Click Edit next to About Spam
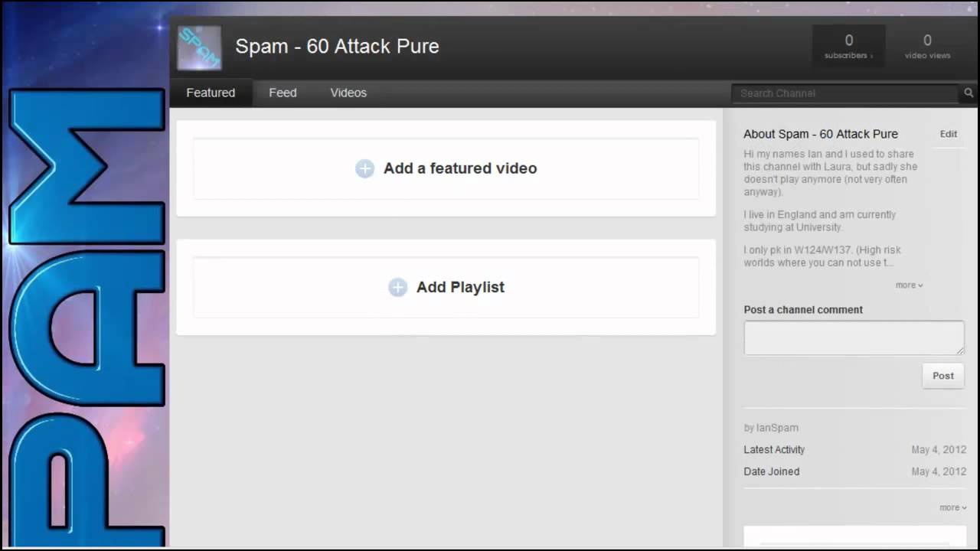980x551 pixels. pos(949,134)
